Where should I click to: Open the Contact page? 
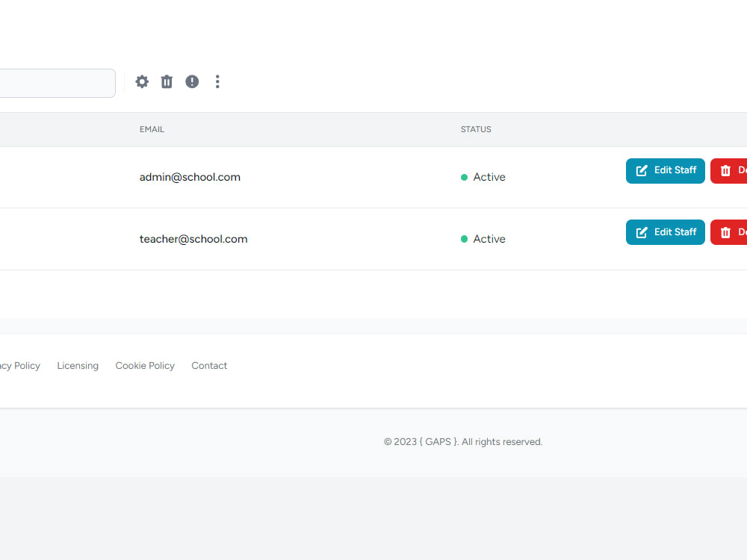pos(209,365)
